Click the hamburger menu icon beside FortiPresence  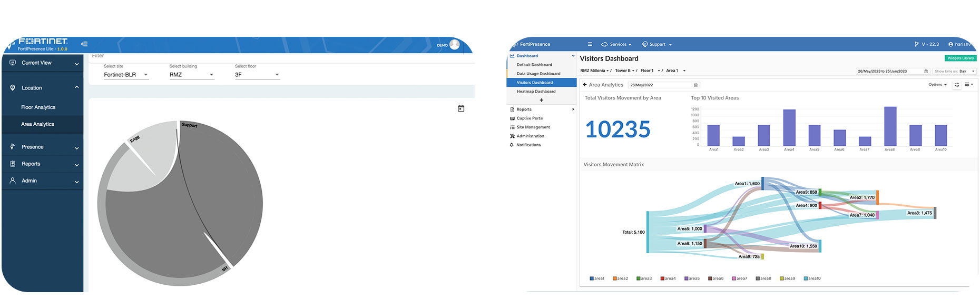point(590,44)
